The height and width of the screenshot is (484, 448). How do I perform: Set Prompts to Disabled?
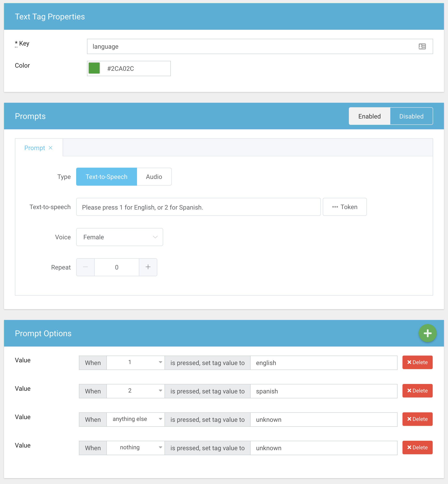tap(411, 116)
